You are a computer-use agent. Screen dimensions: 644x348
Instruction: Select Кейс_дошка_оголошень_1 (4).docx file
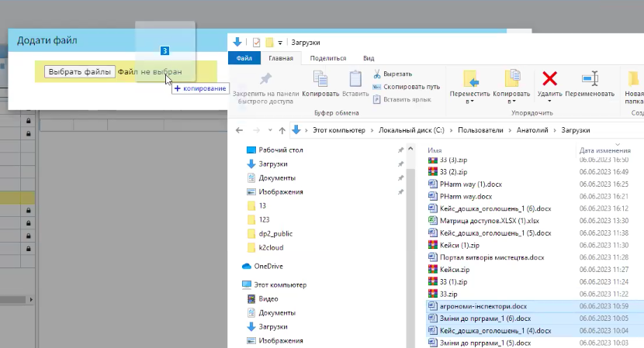pyautogui.click(x=495, y=331)
